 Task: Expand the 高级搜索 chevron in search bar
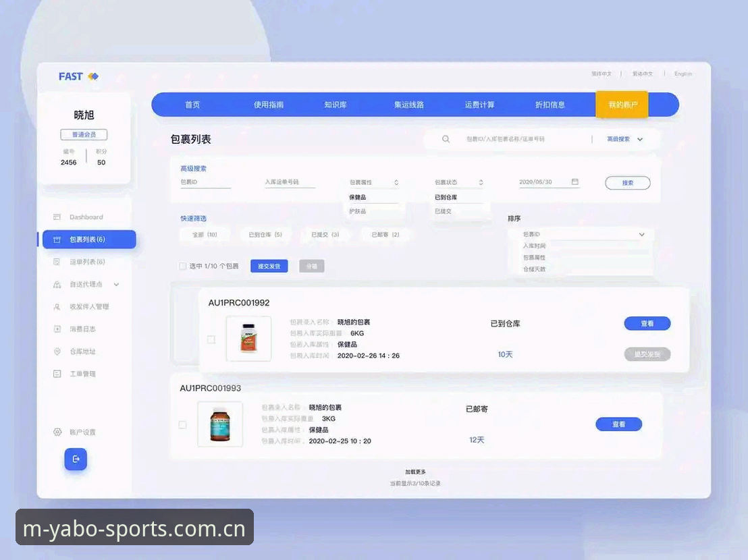pyautogui.click(x=640, y=139)
